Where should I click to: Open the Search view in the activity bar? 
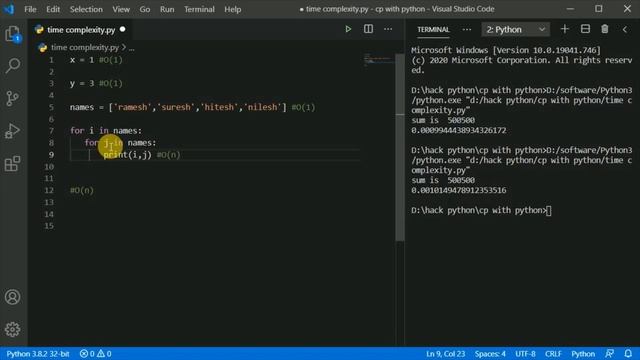click(13, 66)
